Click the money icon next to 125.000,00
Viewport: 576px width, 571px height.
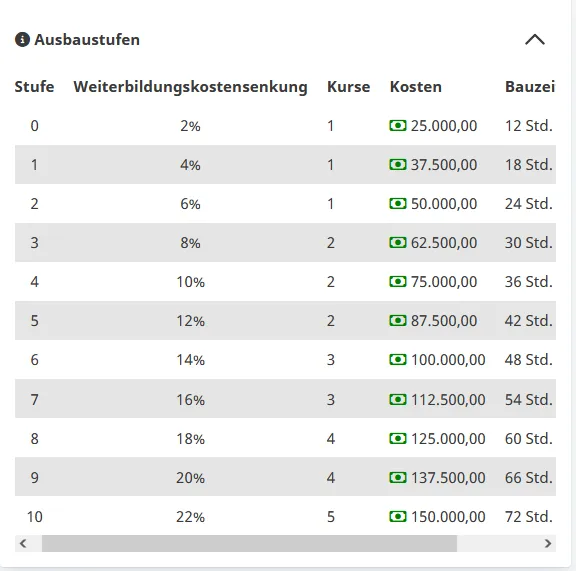tap(398, 438)
